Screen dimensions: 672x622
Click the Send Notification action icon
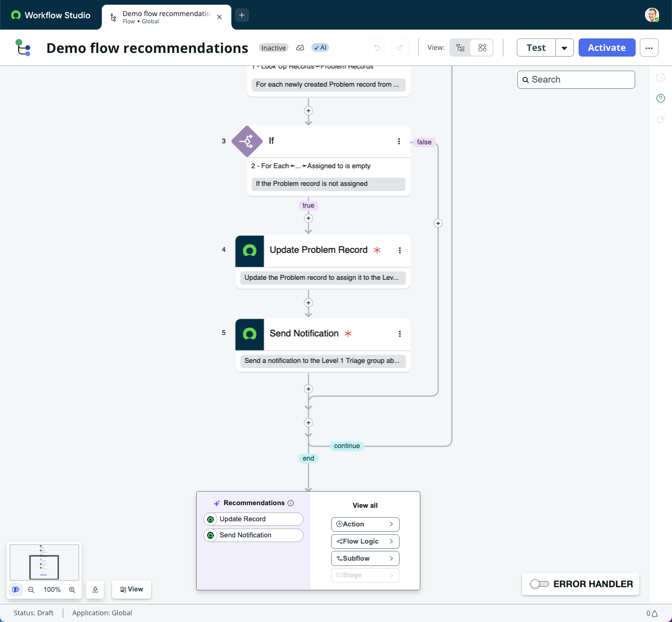[x=250, y=334]
